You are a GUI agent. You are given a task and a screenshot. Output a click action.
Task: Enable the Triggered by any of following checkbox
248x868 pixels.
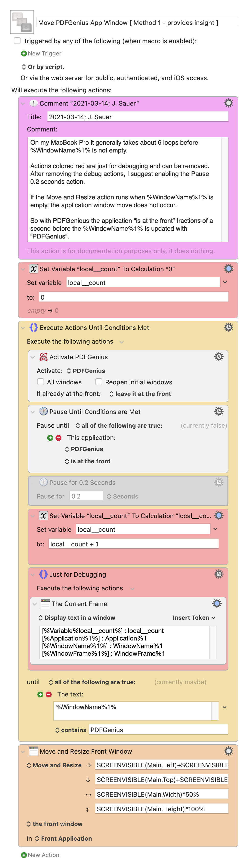pos(17,41)
